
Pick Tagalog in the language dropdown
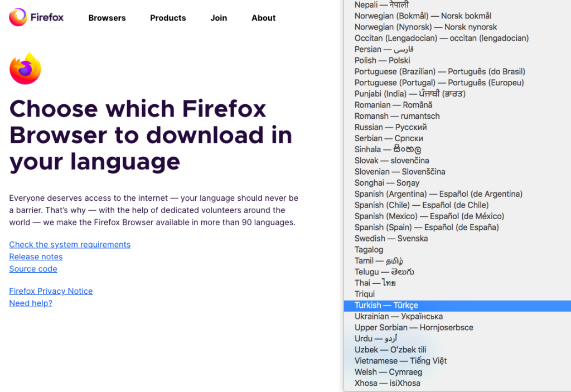tap(369, 250)
